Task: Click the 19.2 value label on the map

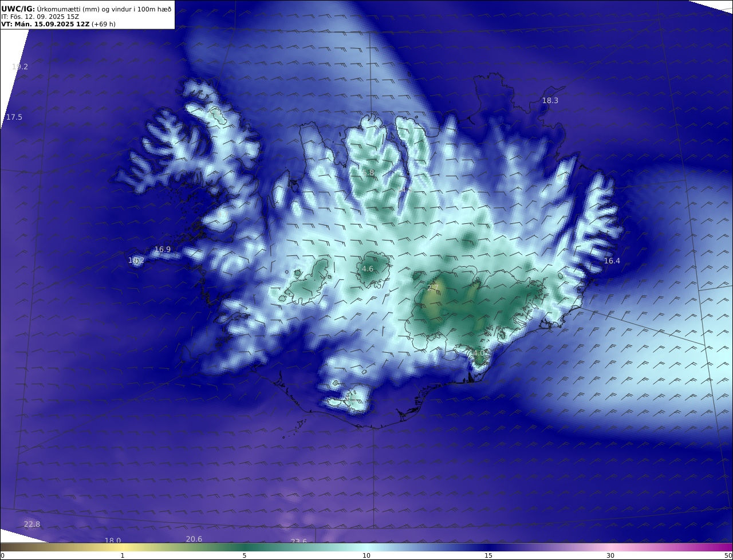Action: coord(20,67)
